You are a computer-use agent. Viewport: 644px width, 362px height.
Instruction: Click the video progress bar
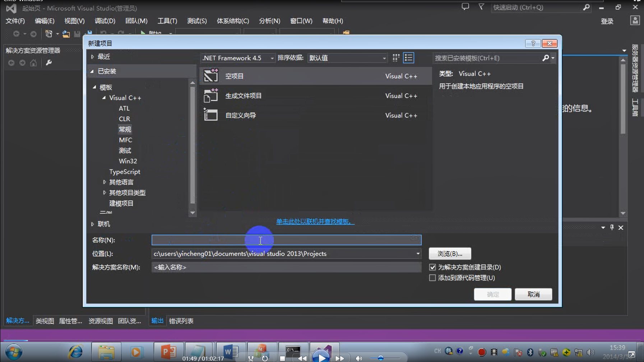[322, 340]
